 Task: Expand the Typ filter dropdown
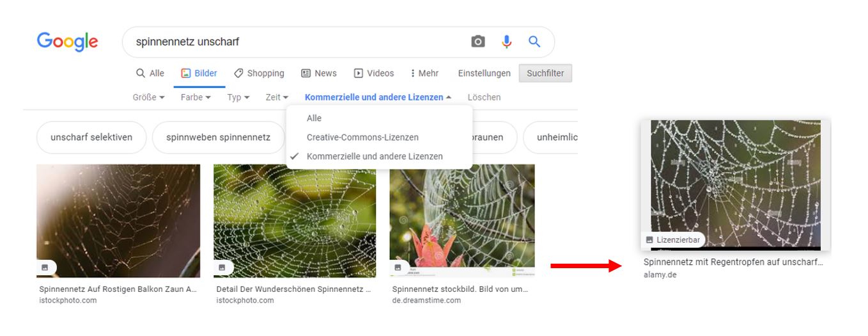(x=238, y=97)
